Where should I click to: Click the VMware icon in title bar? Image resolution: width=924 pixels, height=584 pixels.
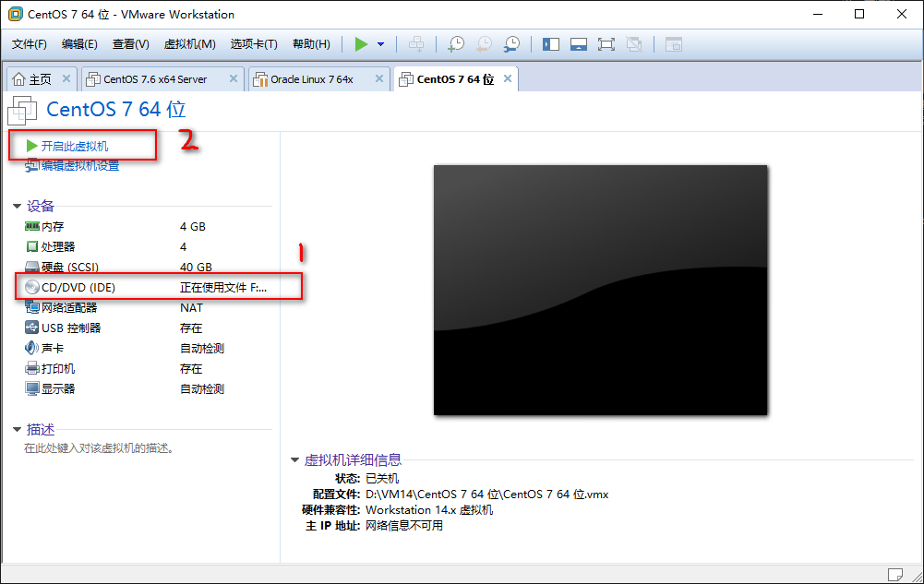(16, 14)
